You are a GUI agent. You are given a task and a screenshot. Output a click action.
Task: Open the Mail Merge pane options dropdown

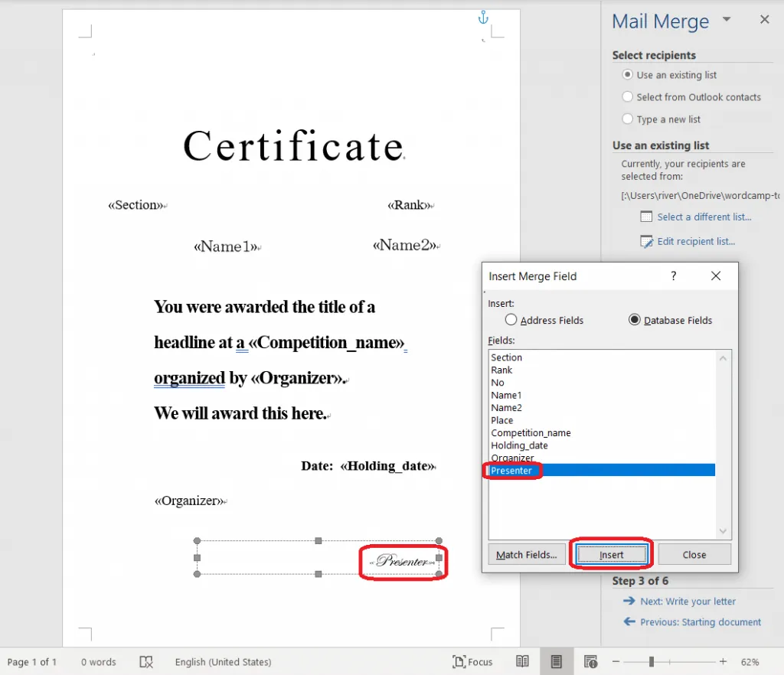click(x=727, y=20)
